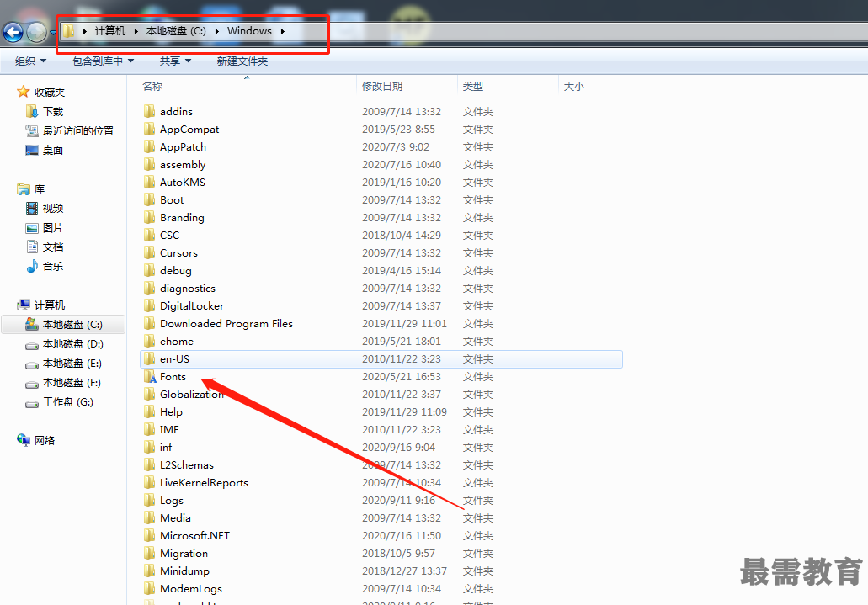868x605 pixels.
Task: Select the ehome folder icon
Action: pos(149,342)
